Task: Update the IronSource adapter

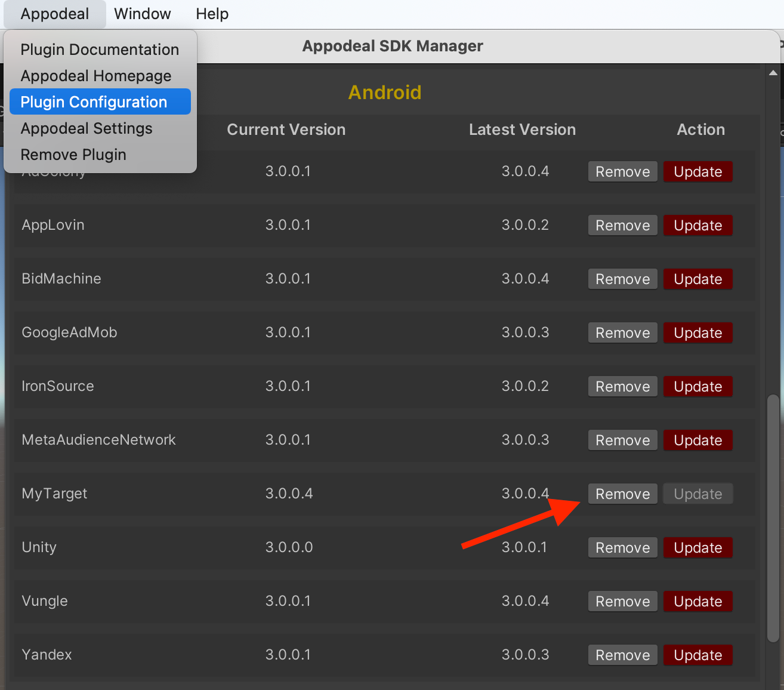Action: (x=697, y=387)
